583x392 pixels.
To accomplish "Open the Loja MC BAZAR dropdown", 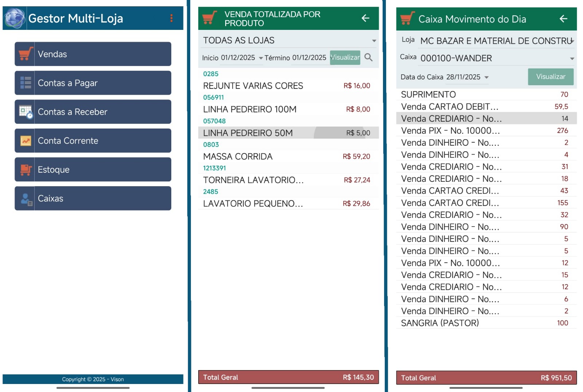I will (572, 41).
